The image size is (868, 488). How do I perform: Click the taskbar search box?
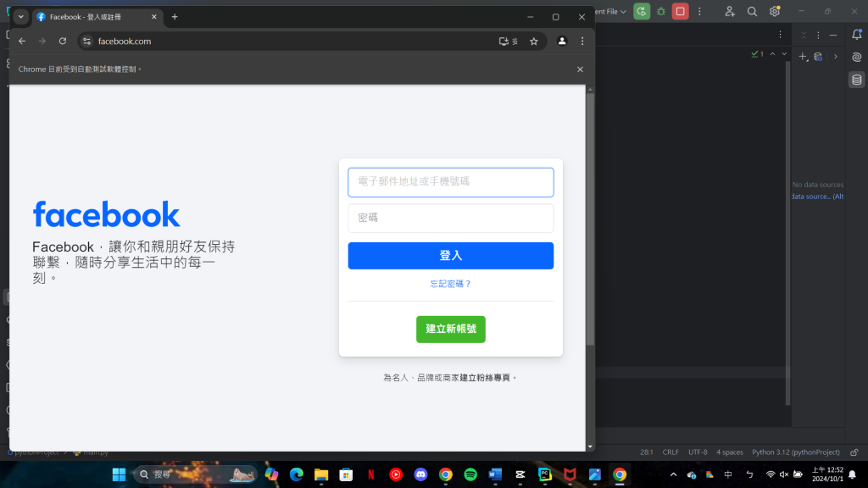pyautogui.click(x=195, y=474)
